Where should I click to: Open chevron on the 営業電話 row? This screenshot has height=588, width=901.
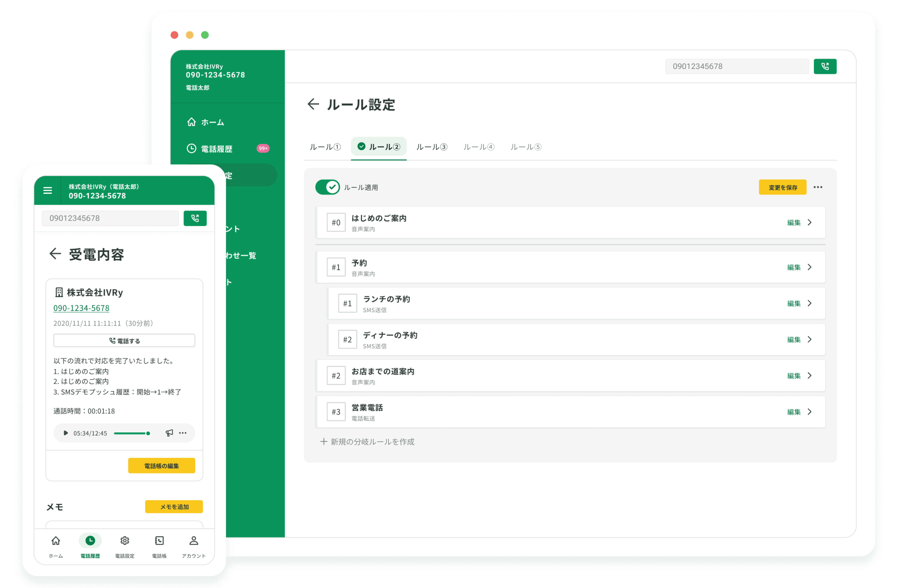(809, 412)
